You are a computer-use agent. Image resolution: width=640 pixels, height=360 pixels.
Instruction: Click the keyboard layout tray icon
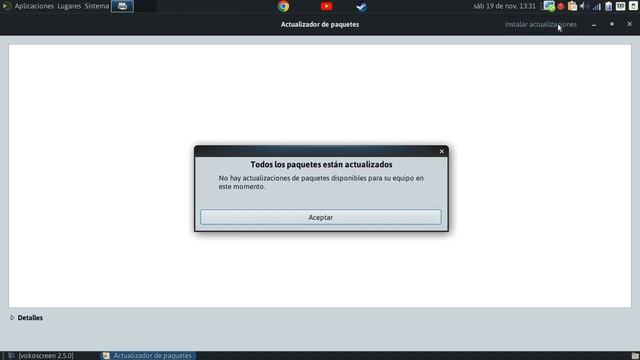click(x=620, y=6)
